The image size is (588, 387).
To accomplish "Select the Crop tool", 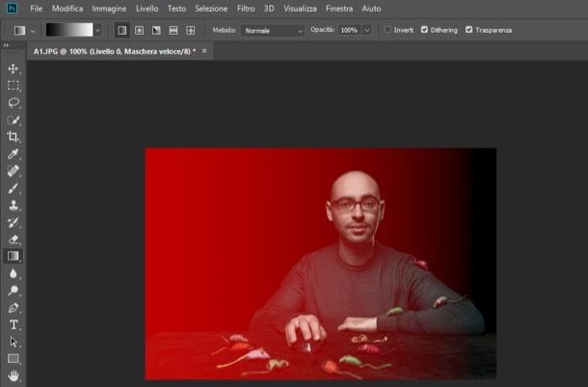I will pos(13,137).
